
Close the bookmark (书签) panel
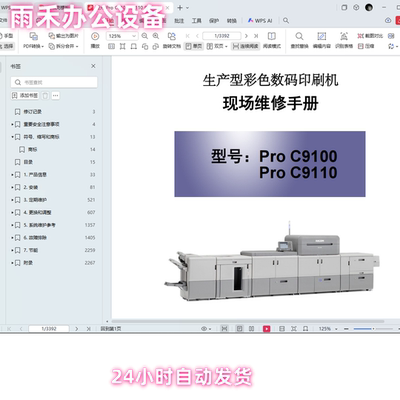(x=93, y=66)
